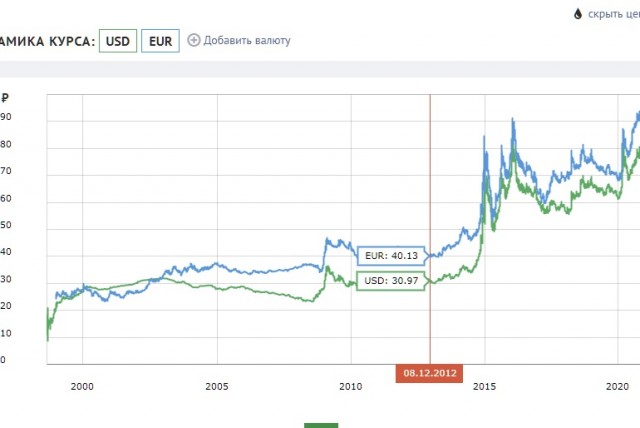The height and width of the screenshot is (428, 640).
Task: Click the plus icon to add currency
Action: [194, 40]
